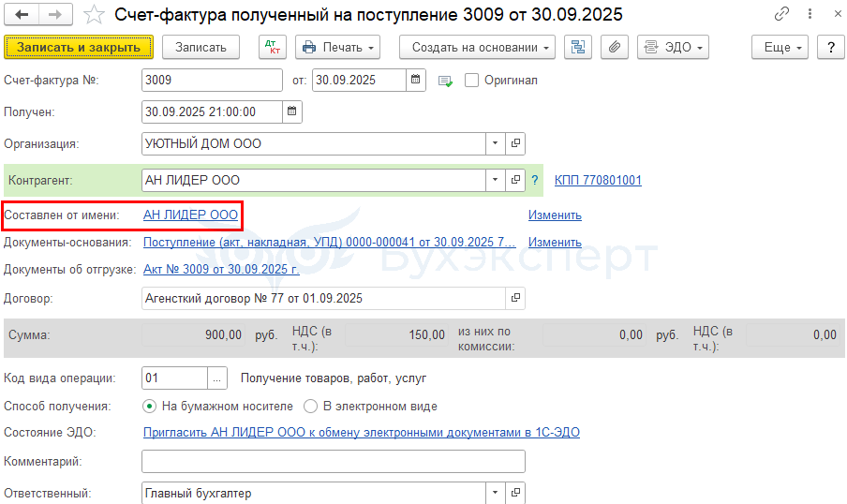Click the Дт/Кт postings icon
The image size is (847, 504).
[x=273, y=47]
